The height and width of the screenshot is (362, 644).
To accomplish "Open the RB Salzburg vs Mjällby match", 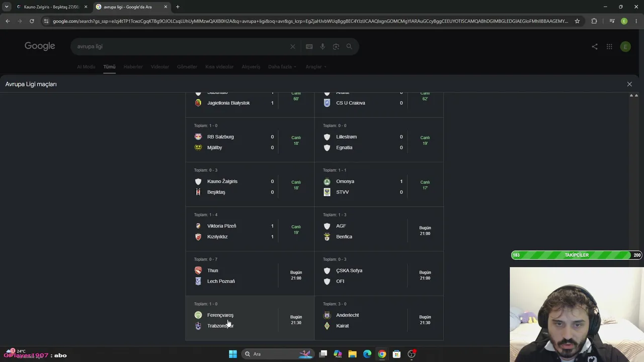I will click(x=250, y=140).
